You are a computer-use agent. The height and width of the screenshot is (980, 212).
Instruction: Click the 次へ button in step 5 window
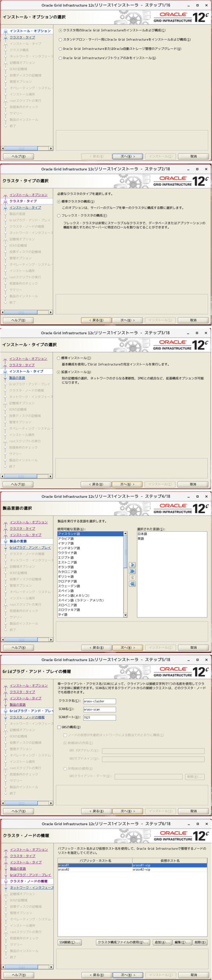tap(128, 811)
